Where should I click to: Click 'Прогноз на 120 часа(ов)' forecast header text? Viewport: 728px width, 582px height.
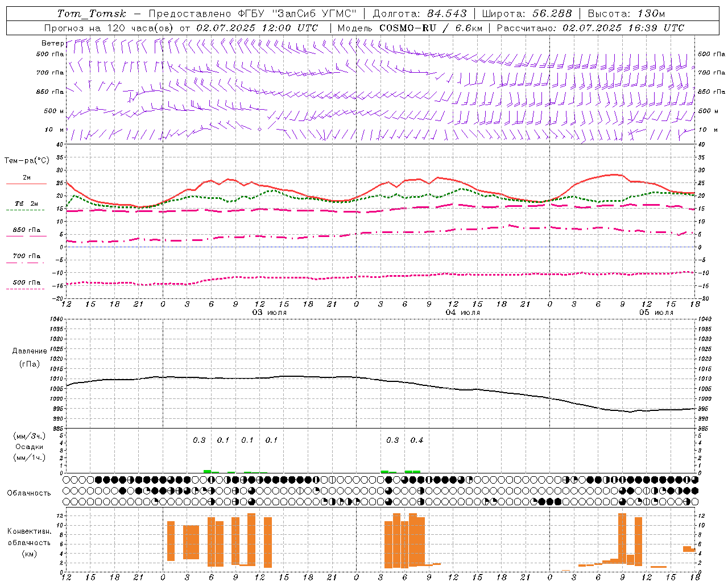tap(109, 28)
